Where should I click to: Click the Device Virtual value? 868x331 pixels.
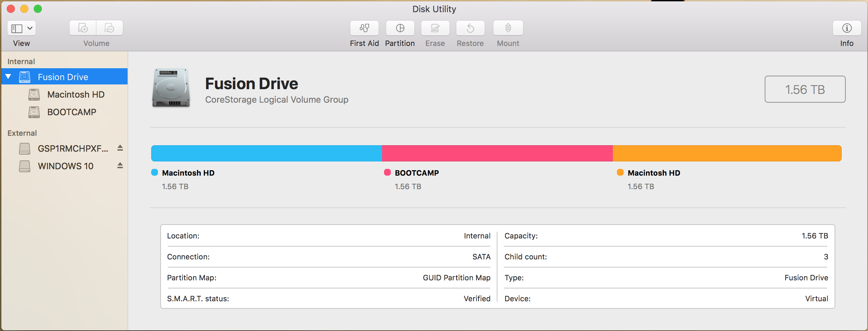point(817,299)
